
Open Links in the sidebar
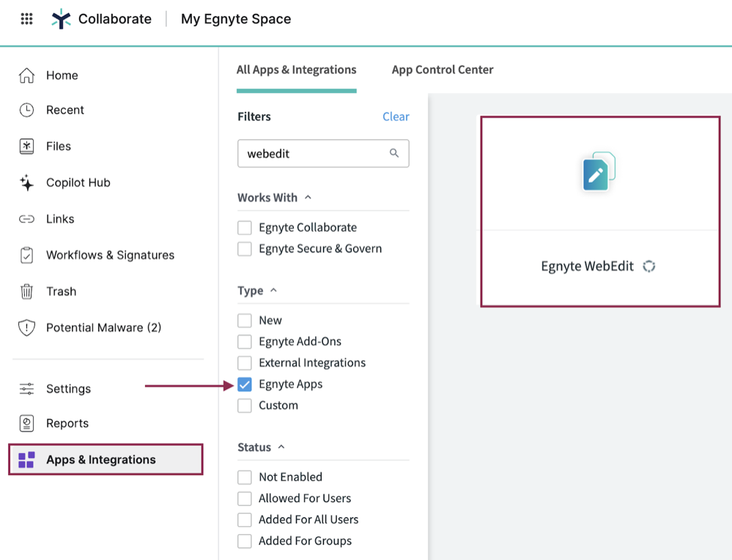pyautogui.click(x=60, y=219)
